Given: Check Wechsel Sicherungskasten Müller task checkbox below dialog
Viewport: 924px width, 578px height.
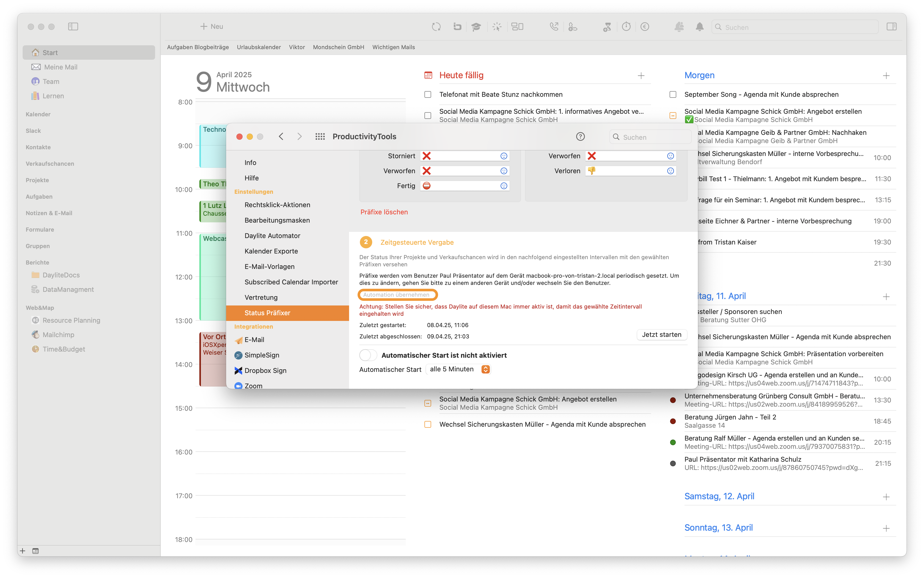Looking at the screenshot, I should (428, 424).
